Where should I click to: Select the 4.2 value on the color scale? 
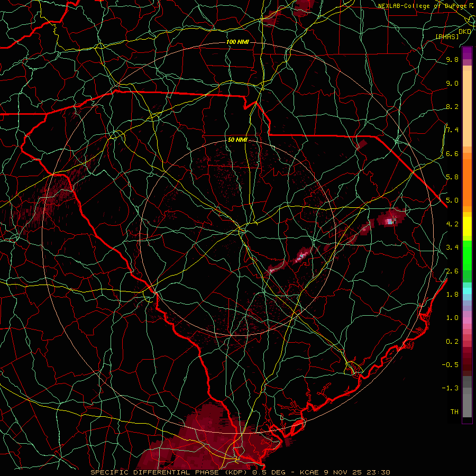452,224
